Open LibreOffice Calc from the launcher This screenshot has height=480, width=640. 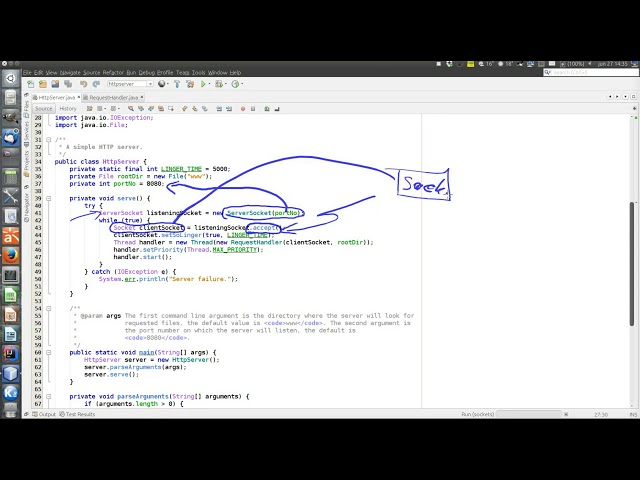point(11,296)
